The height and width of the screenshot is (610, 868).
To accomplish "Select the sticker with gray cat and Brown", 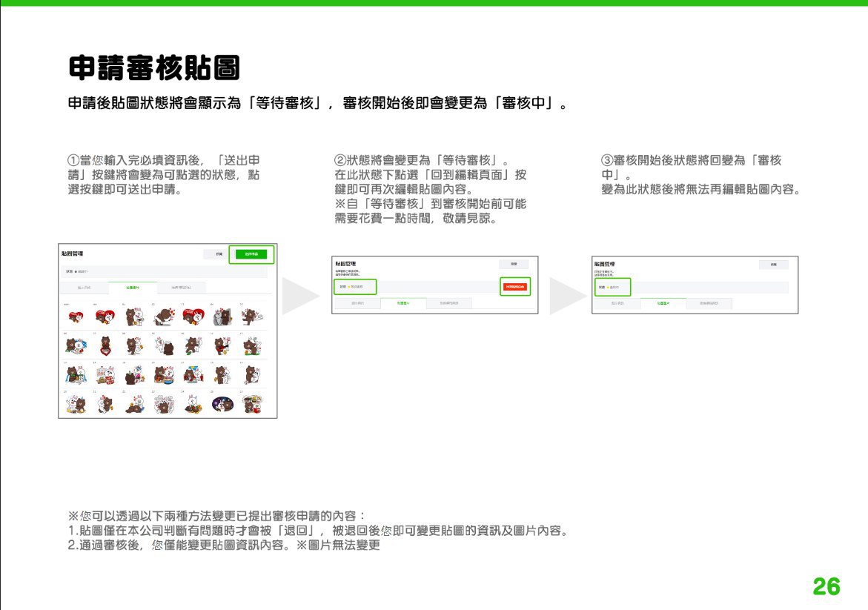I will click(x=222, y=316).
